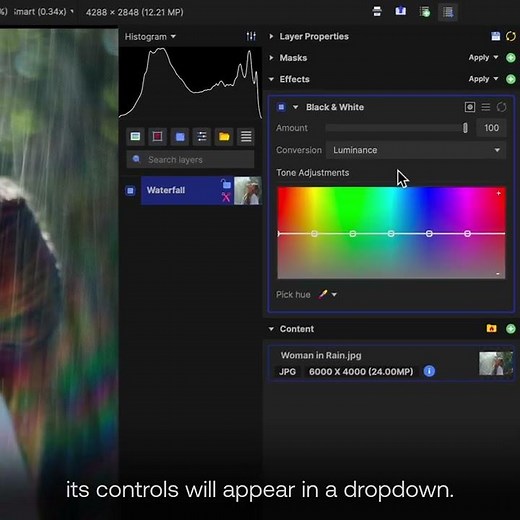
Task: Click the Waterfall layer thumbnail
Action: click(x=248, y=191)
